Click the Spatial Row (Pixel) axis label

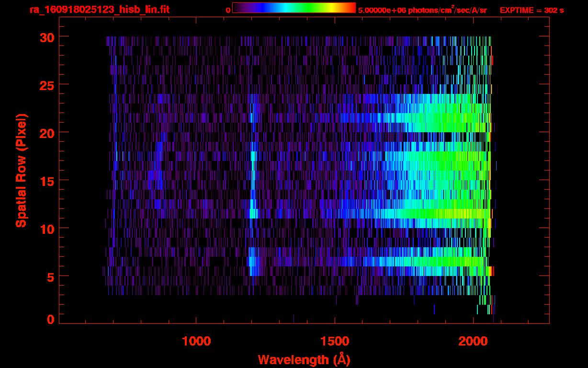click(x=21, y=170)
